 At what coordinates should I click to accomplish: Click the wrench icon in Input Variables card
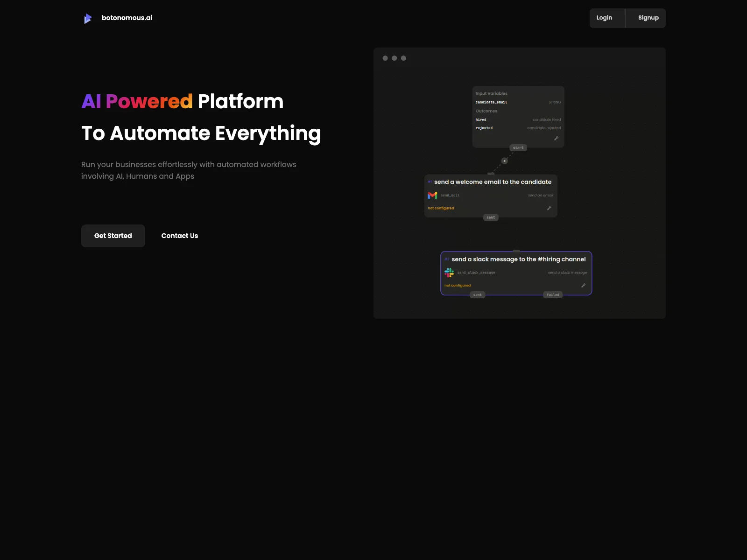click(556, 139)
